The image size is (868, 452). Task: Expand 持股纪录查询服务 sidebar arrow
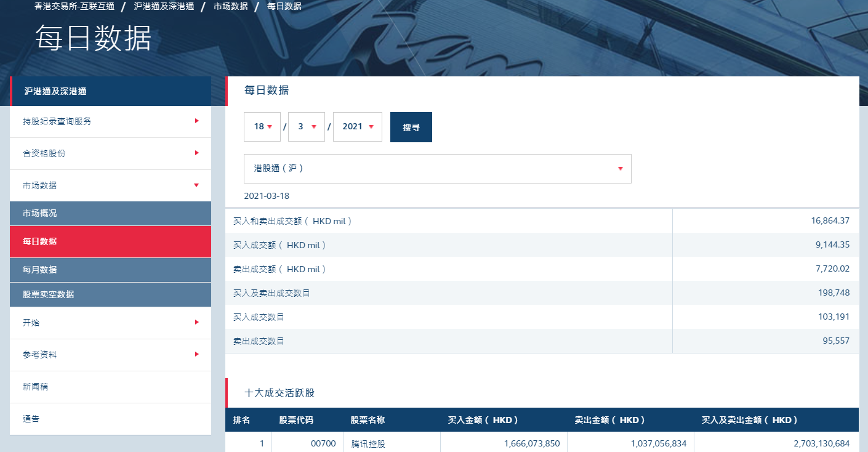(196, 121)
